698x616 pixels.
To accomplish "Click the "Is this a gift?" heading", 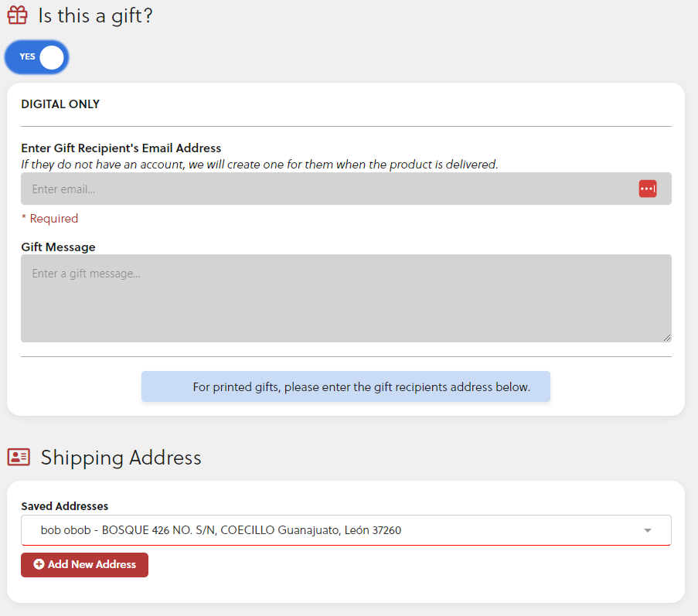I will [x=95, y=15].
